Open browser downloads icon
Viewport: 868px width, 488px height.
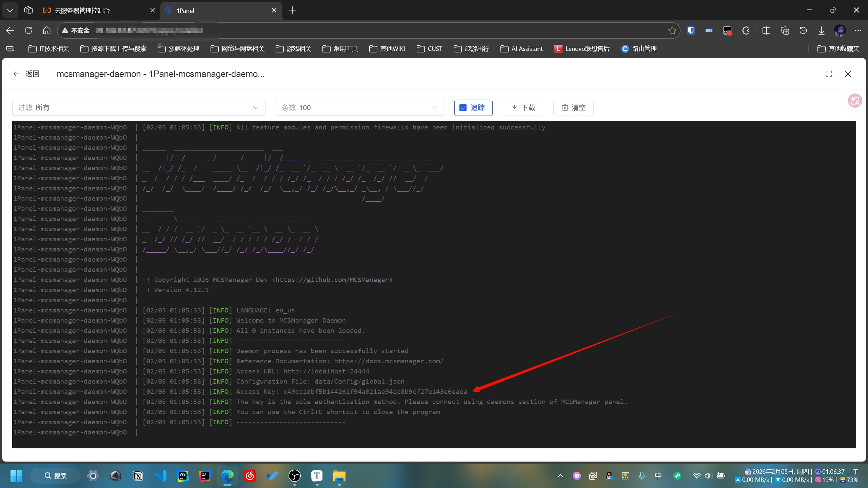821,30
